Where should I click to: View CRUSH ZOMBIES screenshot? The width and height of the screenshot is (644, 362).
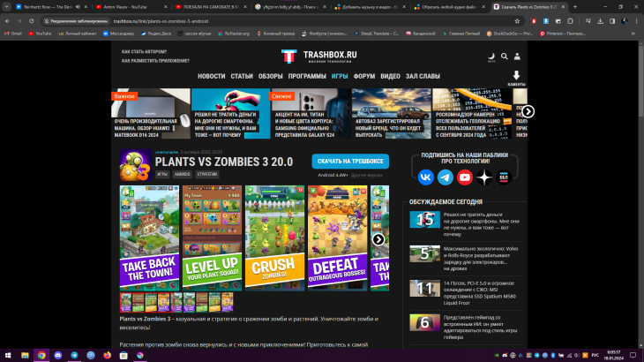[x=274, y=238]
